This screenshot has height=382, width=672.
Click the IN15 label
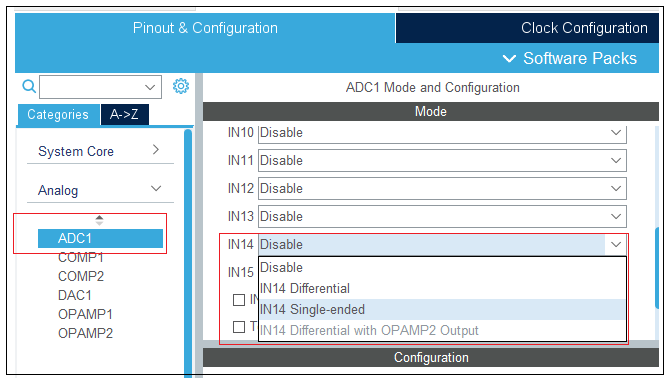(240, 272)
